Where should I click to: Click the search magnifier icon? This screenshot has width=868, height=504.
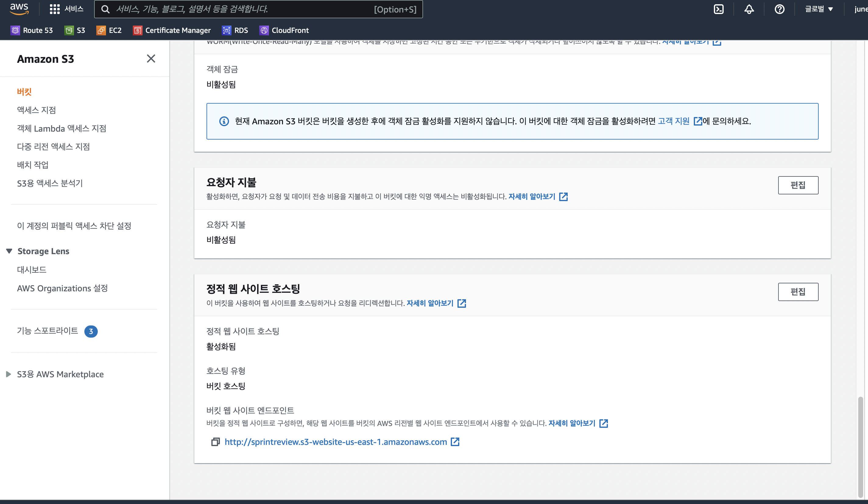click(105, 9)
